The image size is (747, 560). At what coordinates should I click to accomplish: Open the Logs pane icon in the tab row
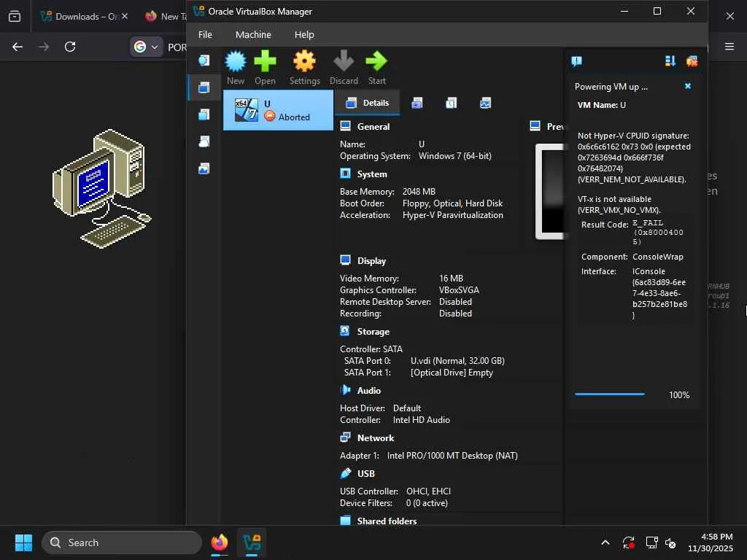point(451,103)
